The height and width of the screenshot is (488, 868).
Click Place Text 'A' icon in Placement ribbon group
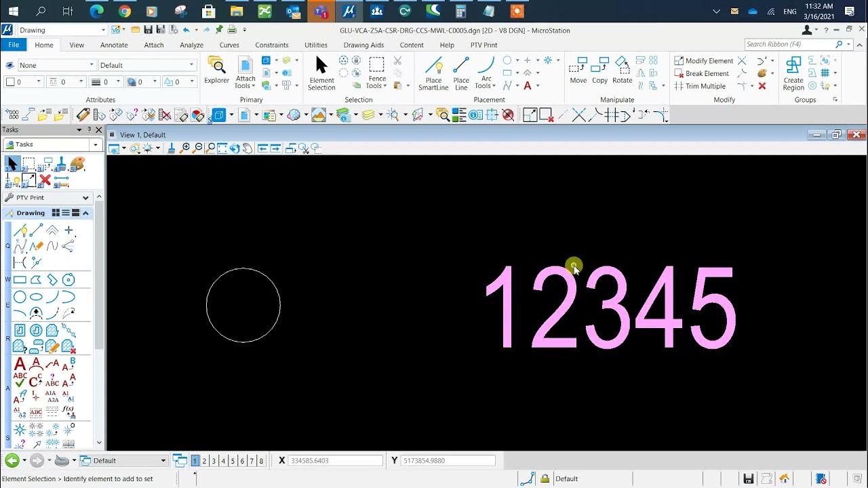pos(528,85)
